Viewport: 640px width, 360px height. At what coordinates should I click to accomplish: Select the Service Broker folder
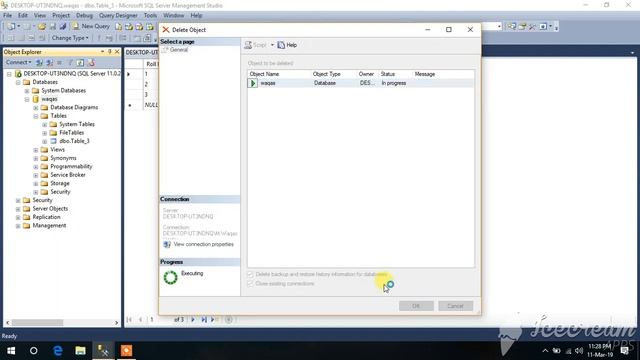coord(68,175)
